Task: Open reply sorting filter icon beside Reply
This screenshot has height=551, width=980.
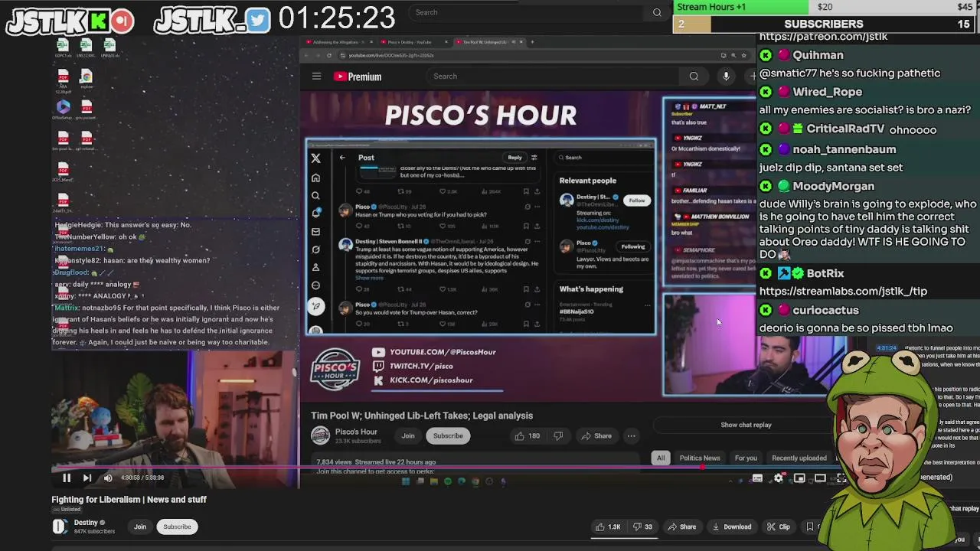Action: click(x=534, y=158)
